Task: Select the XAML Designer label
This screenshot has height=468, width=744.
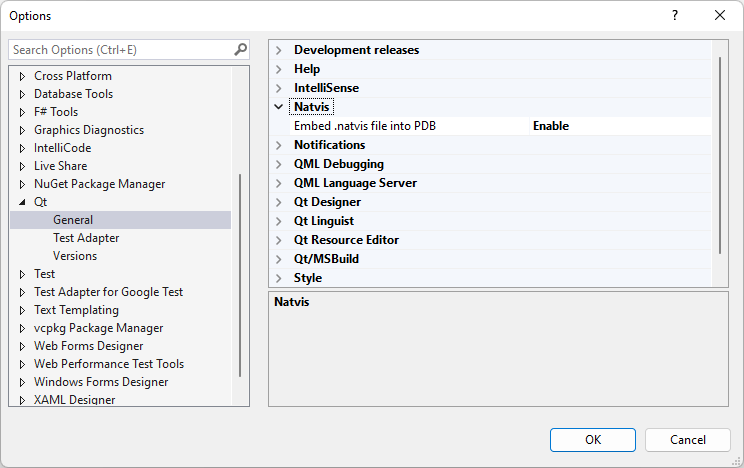Action: [x=74, y=400]
